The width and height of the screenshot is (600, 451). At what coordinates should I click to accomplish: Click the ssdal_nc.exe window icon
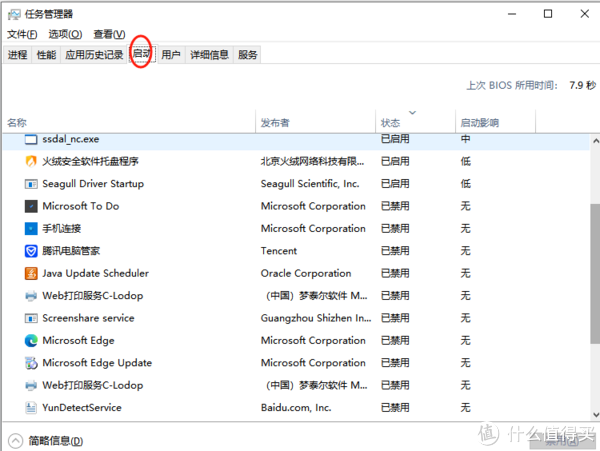coord(31,139)
